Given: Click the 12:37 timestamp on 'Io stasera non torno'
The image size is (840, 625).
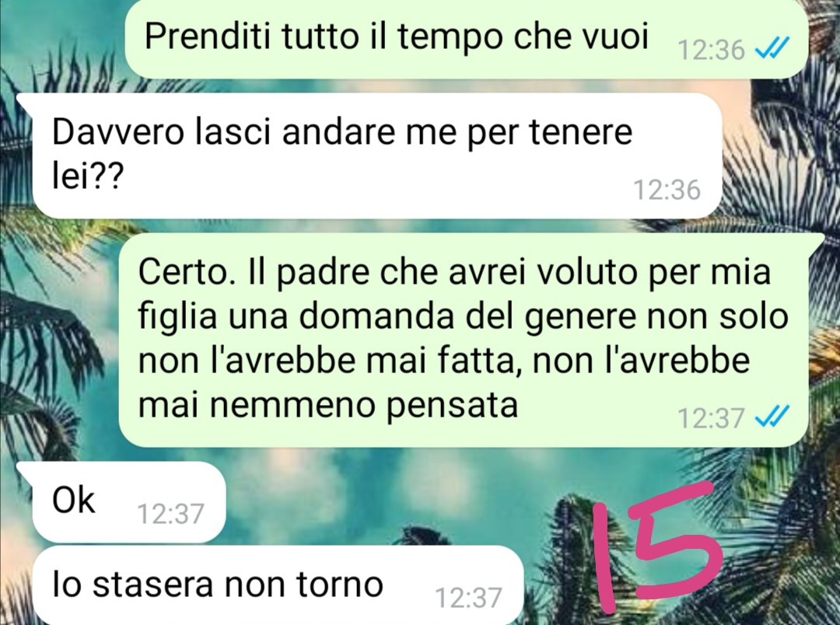Looking at the screenshot, I should [x=468, y=598].
